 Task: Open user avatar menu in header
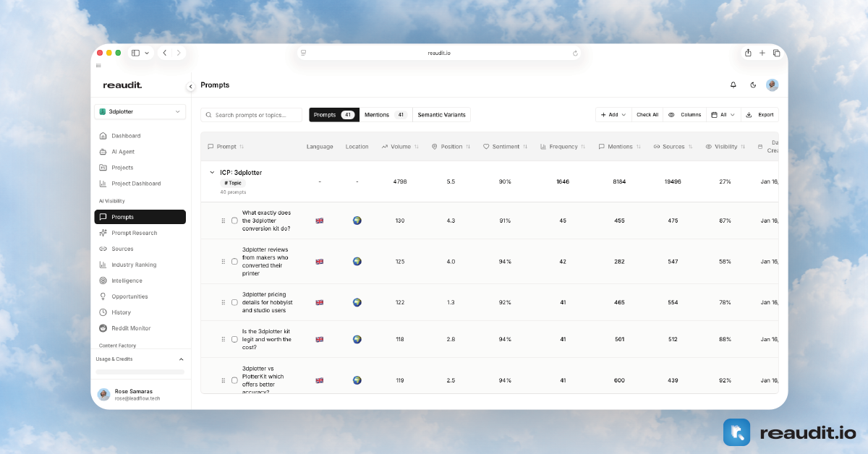tap(773, 85)
